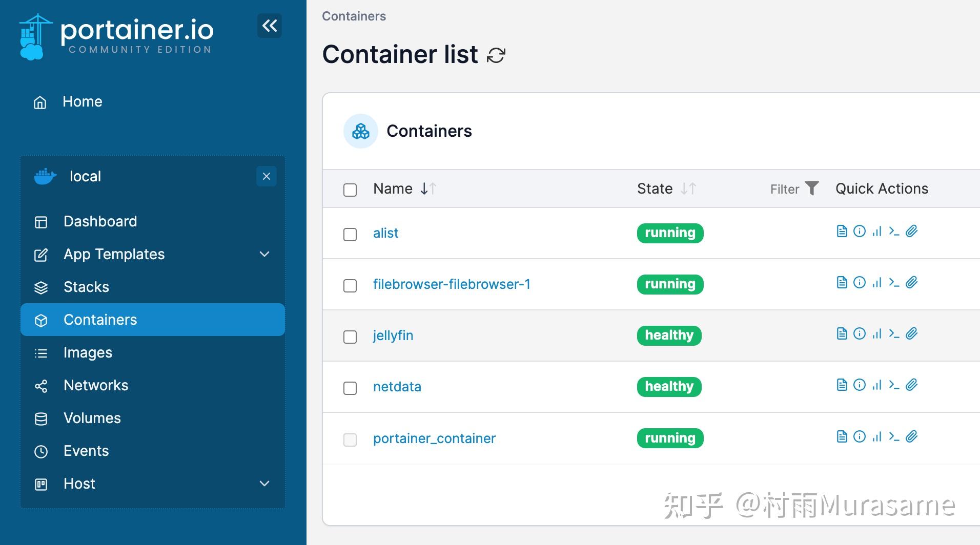Screen dimensions: 980x545
Task: Go to the Images page
Action: [x=88, y=352]
